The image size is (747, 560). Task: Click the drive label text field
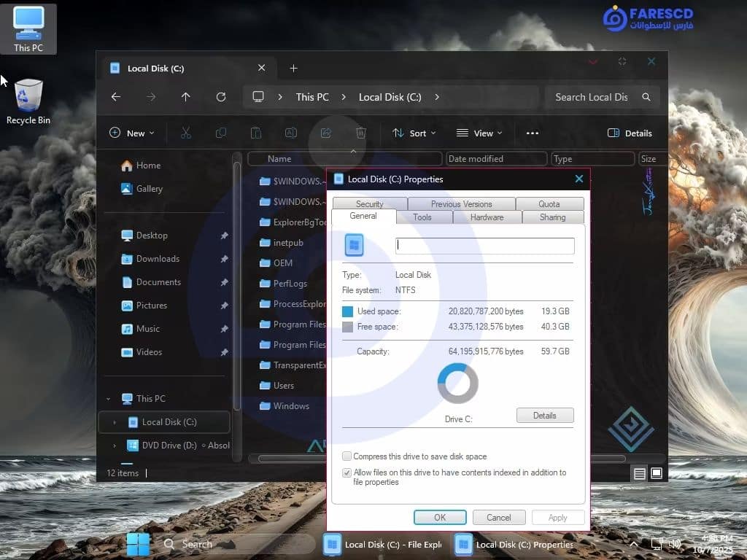[x=484, y=246]
